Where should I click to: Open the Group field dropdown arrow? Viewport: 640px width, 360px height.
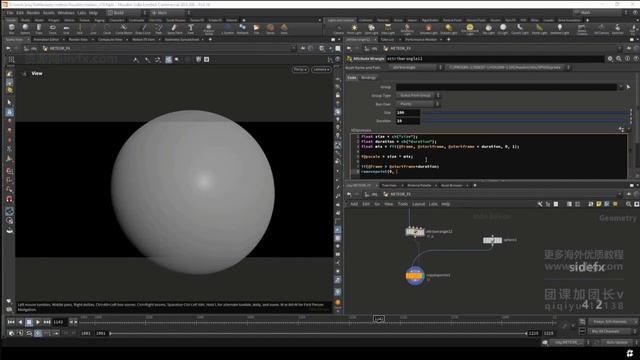point(621,87)
